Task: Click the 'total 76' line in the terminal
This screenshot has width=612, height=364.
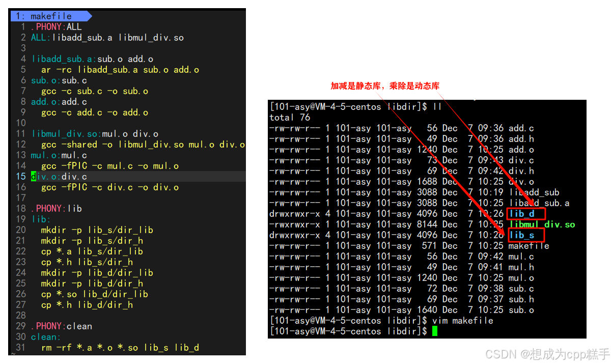Action: tap(290, 118)
